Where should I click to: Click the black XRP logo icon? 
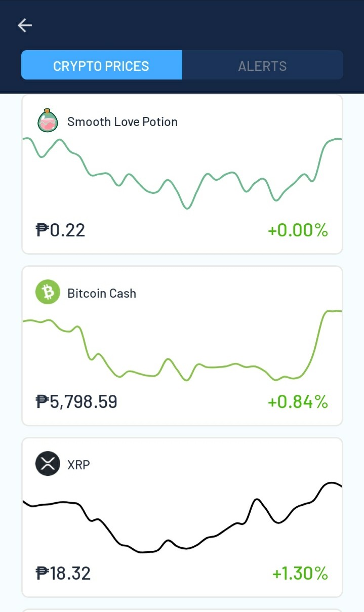click(x=48, y=464)
